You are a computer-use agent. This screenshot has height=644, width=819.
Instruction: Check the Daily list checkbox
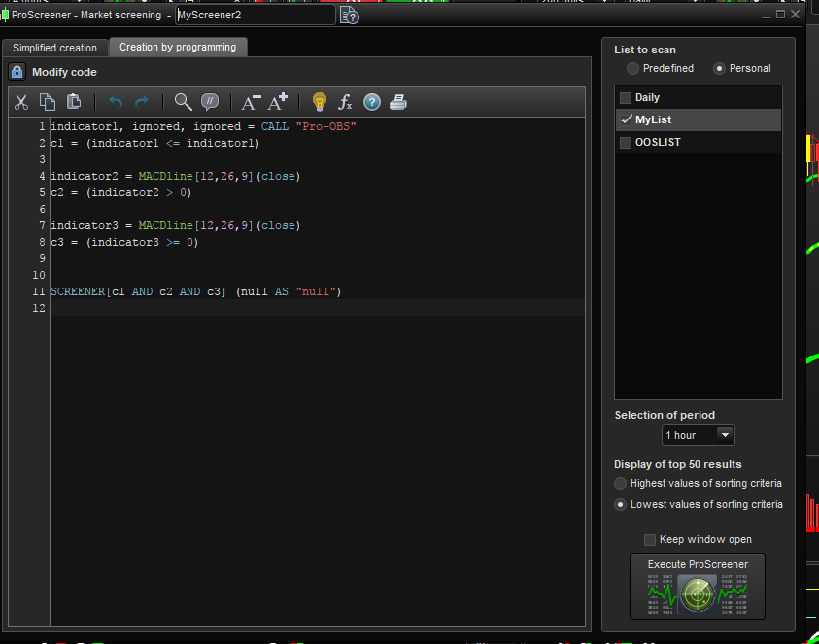coord(626,98)
